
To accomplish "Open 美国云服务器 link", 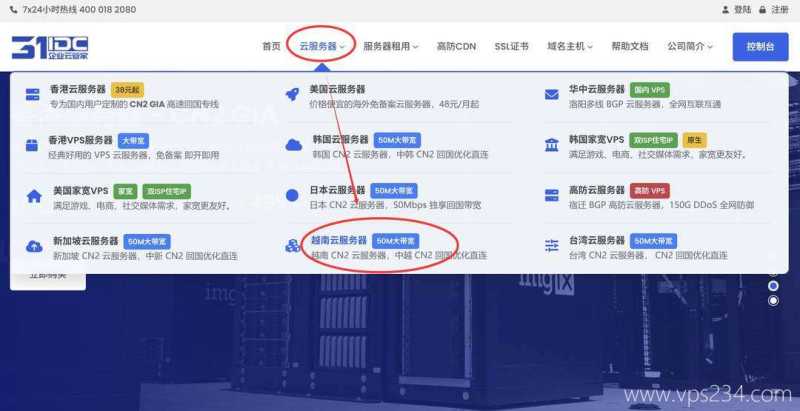I will (x=337, y=89).
